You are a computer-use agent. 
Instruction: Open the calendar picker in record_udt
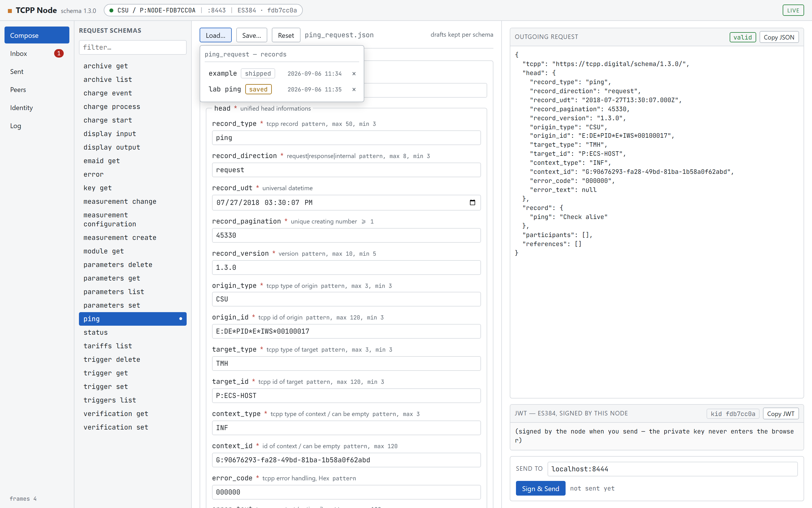tap(473, 203)
